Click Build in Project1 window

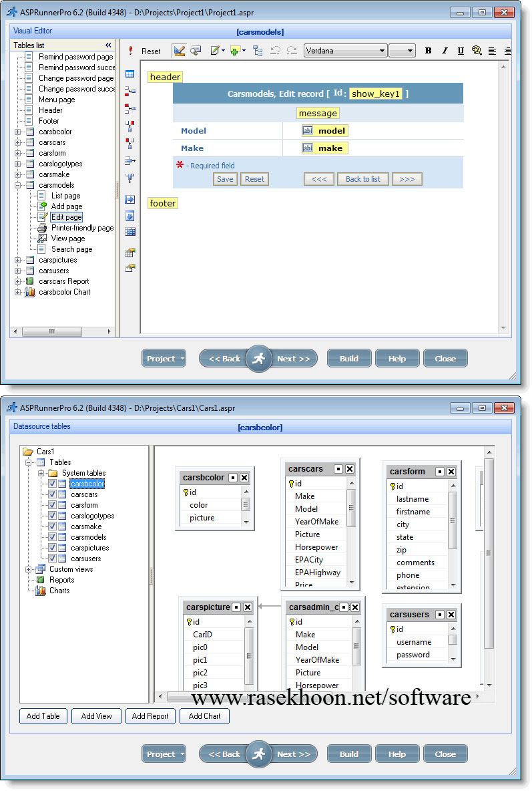pyautogui.click(x=349, y=359)
